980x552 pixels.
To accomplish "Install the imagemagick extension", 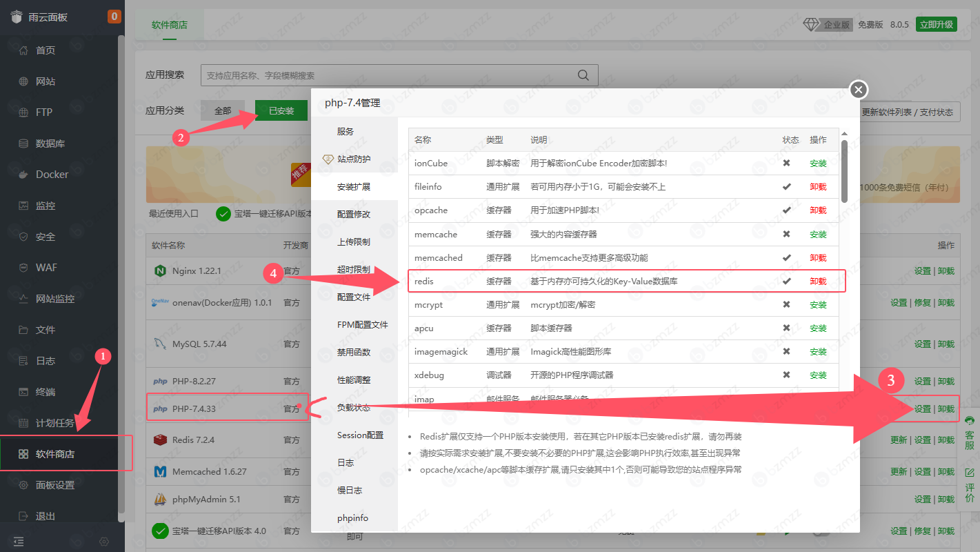I will (x=818, y=352).
